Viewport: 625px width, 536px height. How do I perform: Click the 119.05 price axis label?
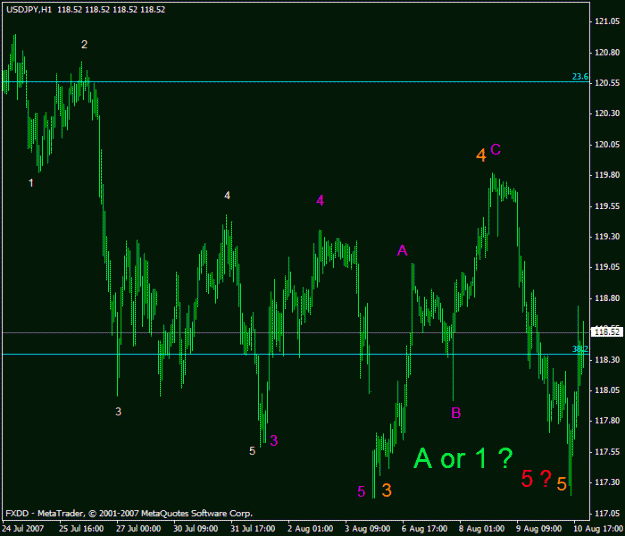tap(607, 267)
